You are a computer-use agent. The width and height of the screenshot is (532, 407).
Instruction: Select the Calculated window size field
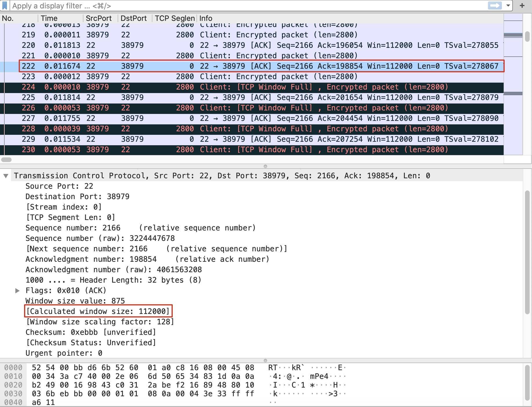[x=98, y=311]
